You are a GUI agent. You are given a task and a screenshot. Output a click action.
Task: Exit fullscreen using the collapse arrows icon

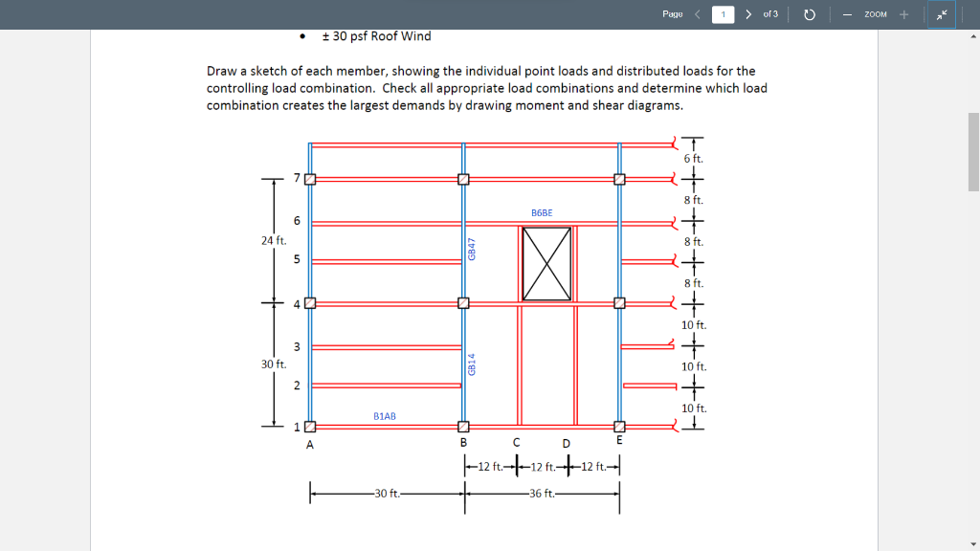[942, 14]
